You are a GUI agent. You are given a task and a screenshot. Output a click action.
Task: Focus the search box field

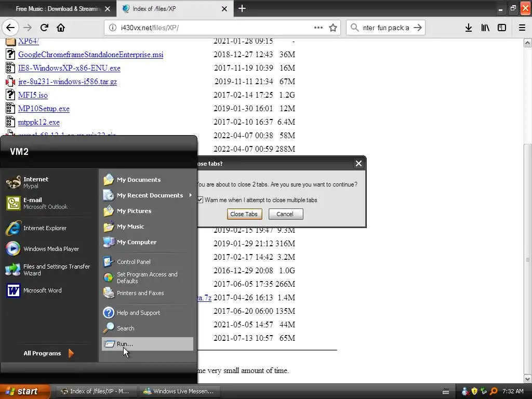386,28
